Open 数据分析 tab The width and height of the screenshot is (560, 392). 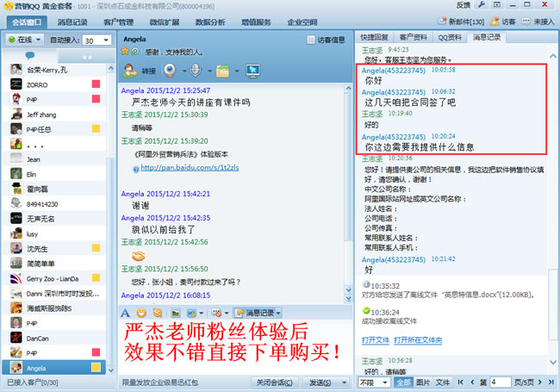coord(210,22)
